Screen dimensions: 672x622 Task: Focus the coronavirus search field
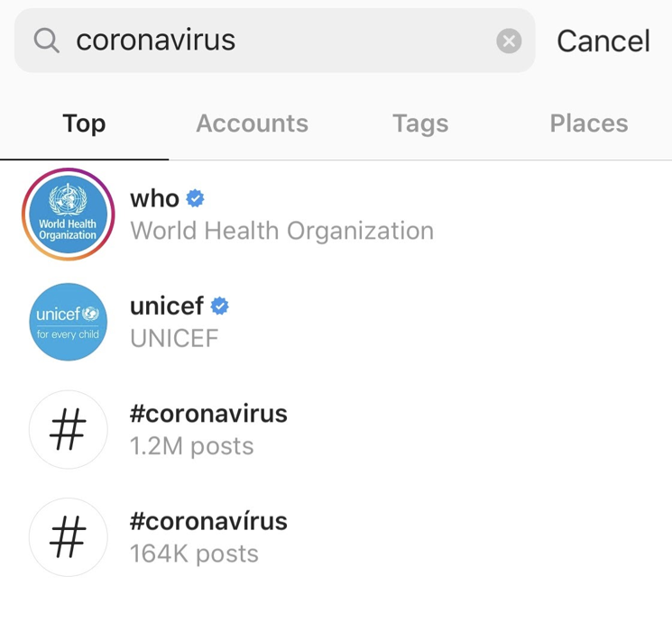tap(271, 41)
